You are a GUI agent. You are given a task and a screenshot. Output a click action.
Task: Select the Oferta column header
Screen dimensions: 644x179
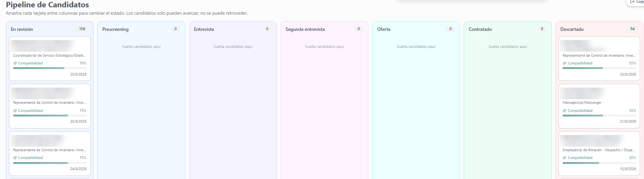[384, 29]
